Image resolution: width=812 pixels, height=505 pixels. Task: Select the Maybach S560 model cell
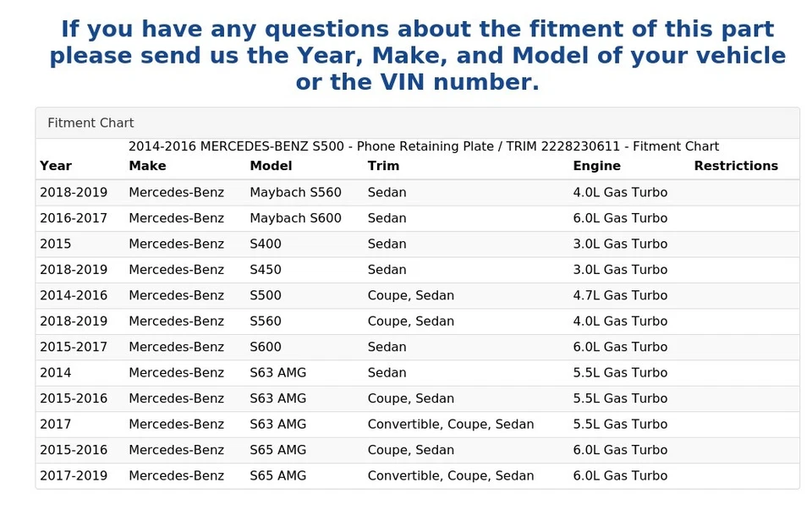click(x=295, y=192)
